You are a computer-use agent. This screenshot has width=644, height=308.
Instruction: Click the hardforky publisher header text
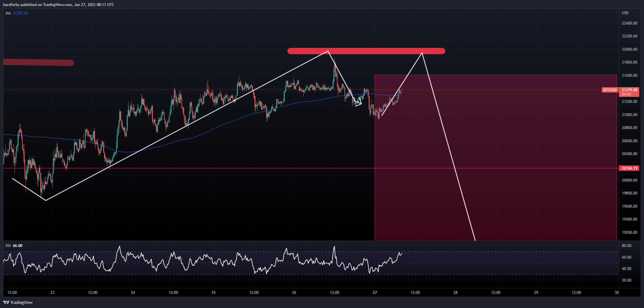pos(59,5)
